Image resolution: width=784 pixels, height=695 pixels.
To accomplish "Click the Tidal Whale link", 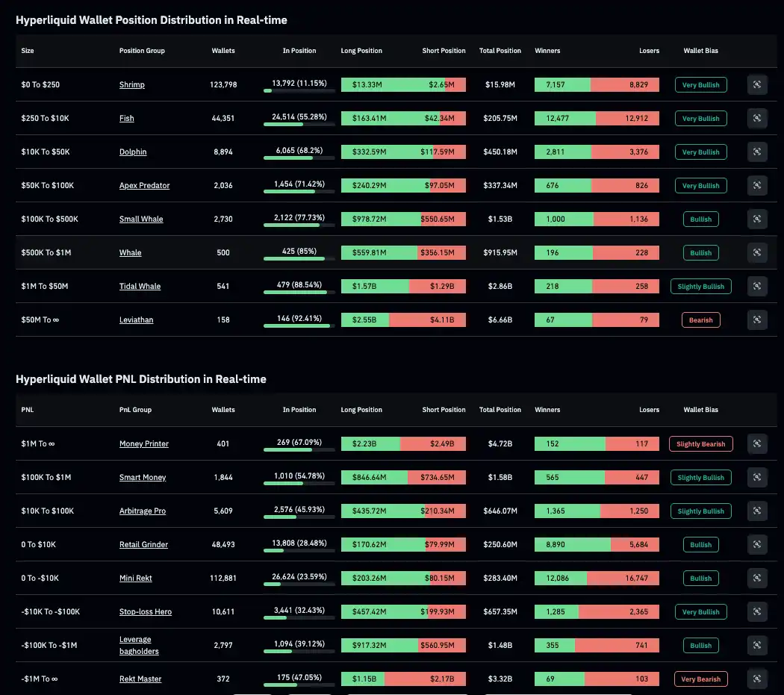I will point(140,287).
